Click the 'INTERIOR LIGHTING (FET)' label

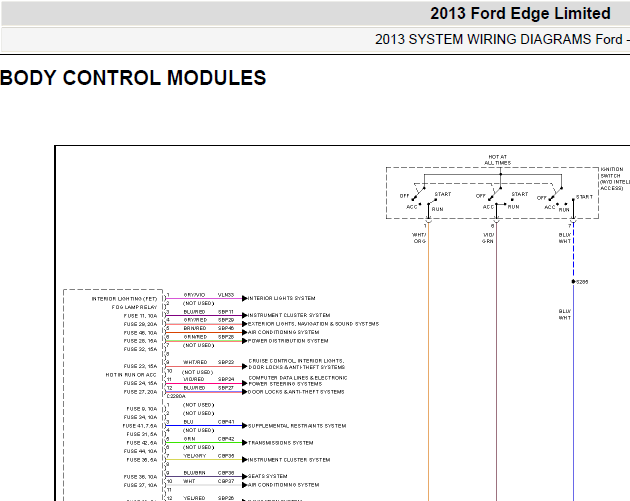click(124, 299)
